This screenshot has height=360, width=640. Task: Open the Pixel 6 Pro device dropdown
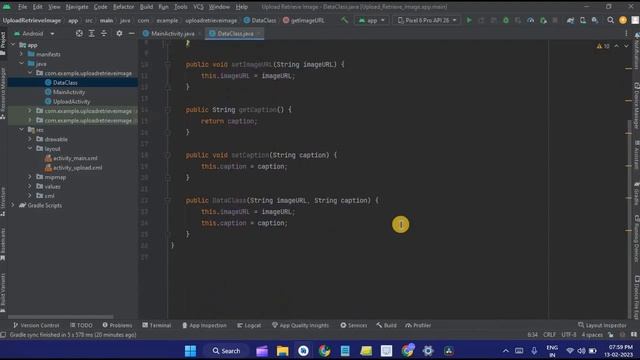coord(427,20)
